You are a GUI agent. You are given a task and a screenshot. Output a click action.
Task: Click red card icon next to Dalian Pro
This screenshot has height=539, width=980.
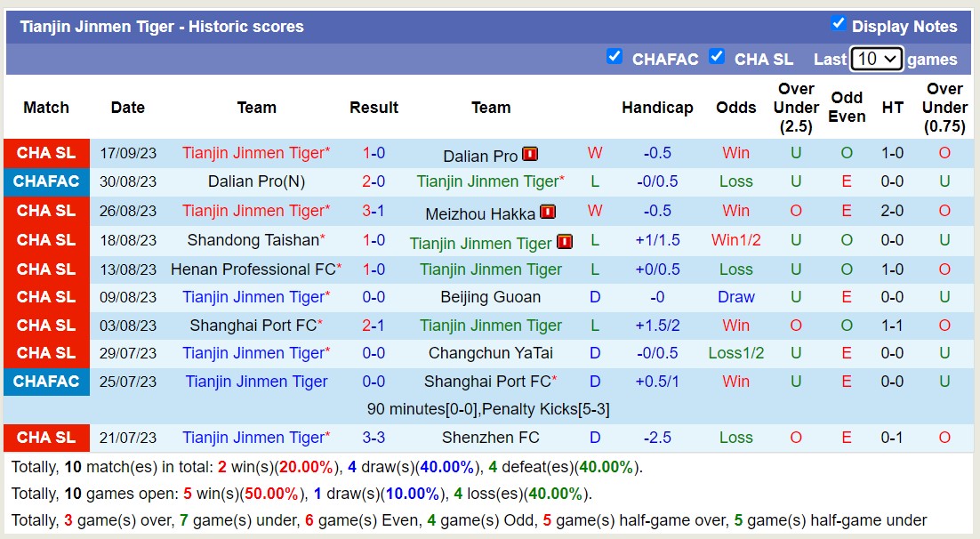tap(530, 154)
